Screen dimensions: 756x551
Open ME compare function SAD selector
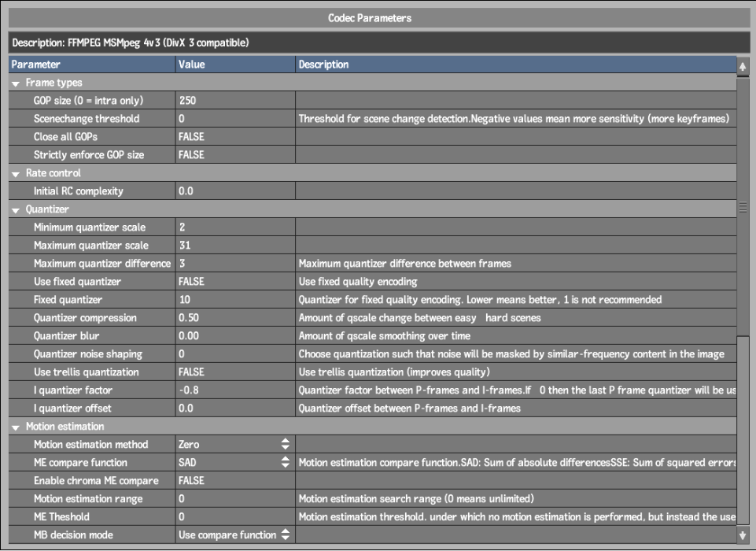[x=286, y=462]
